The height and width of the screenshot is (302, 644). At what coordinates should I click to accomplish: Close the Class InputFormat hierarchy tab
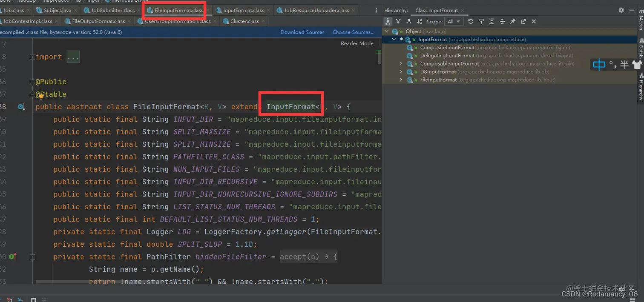pos(463,10)
